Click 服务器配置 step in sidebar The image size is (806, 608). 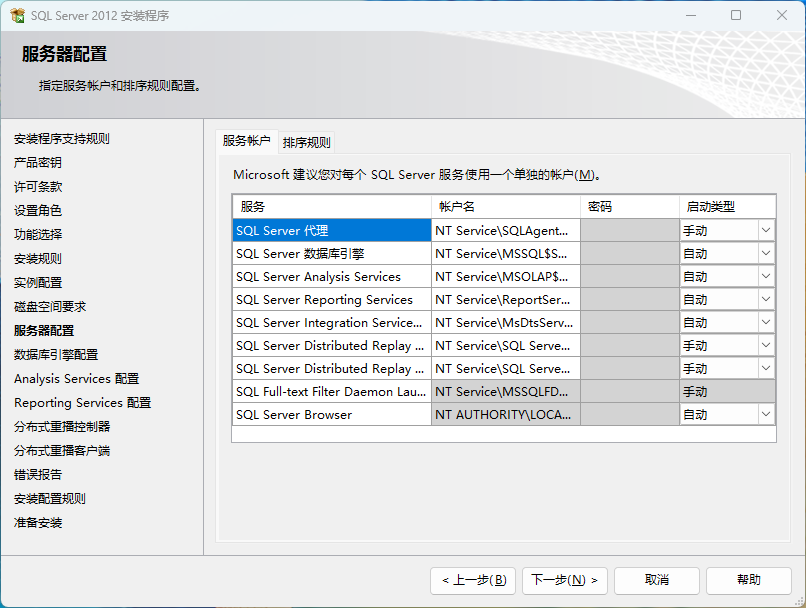[x=44, y=330]
